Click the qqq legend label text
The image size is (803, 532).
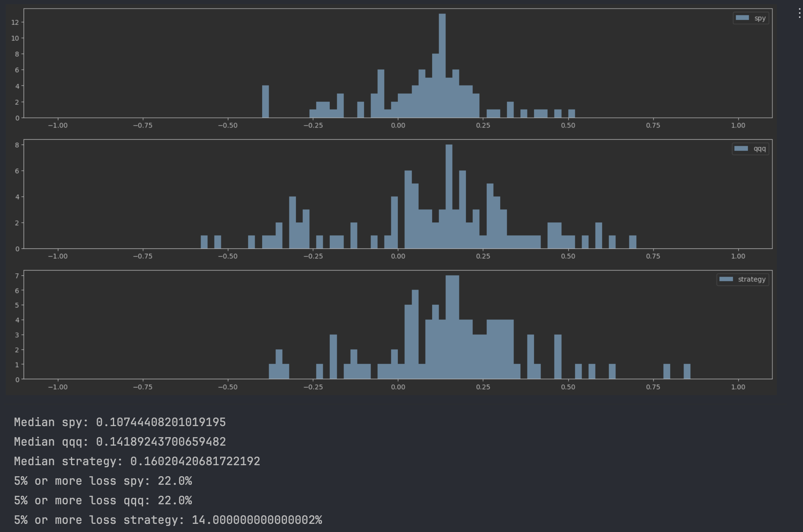759,149
